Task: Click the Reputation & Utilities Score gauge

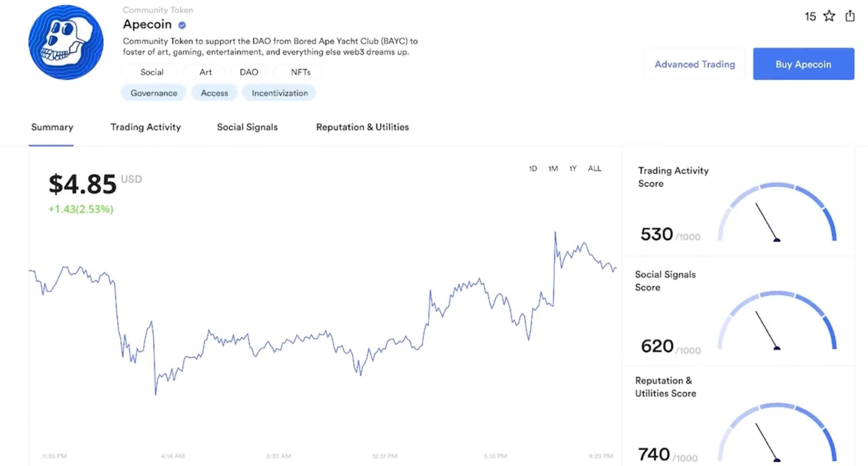Action: (777, 432)
